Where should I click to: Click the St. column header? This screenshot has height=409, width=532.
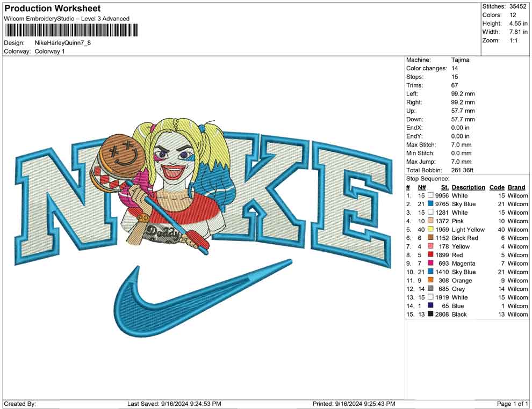tap(444, 187)
